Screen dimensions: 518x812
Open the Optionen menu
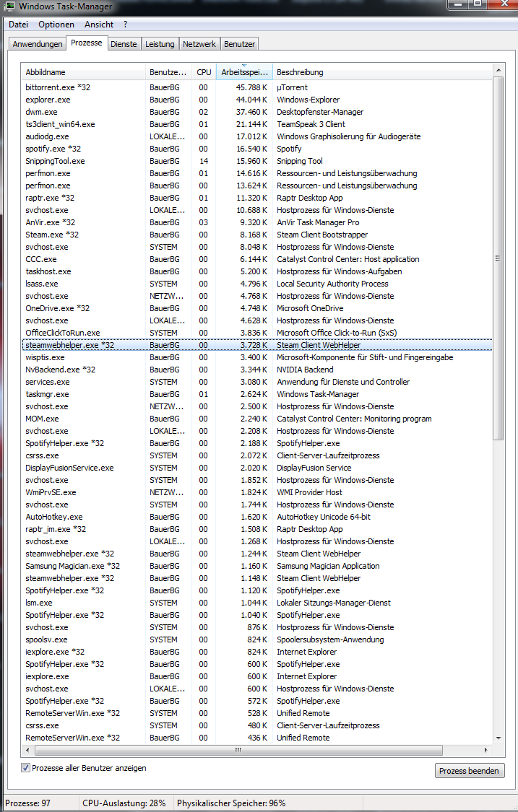(56, 25)
